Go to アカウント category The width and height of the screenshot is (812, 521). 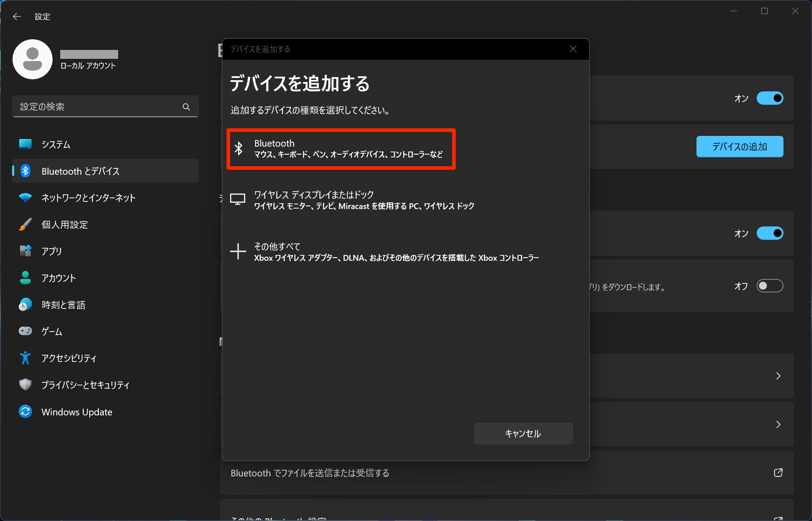point(105,278)
